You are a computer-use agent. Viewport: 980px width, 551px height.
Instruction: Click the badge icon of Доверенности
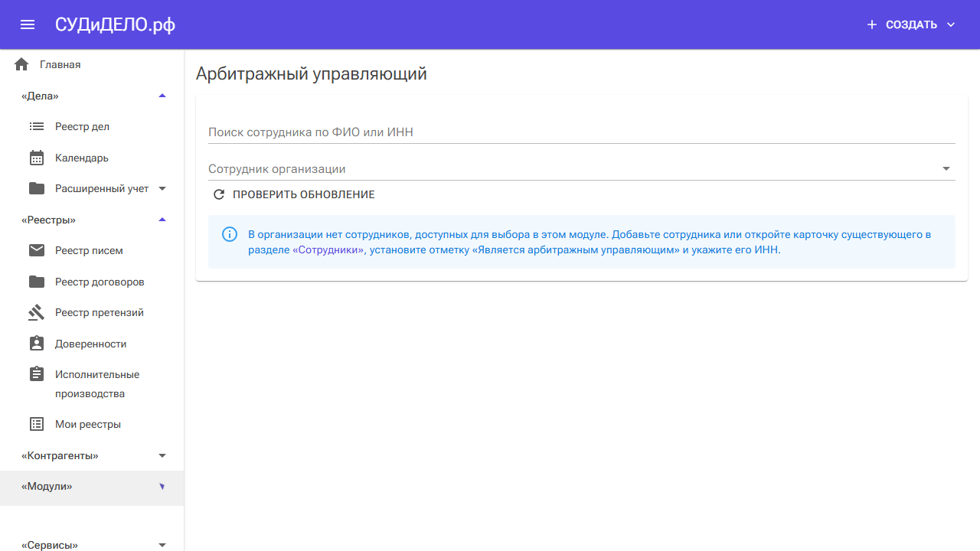click(37, 344)
